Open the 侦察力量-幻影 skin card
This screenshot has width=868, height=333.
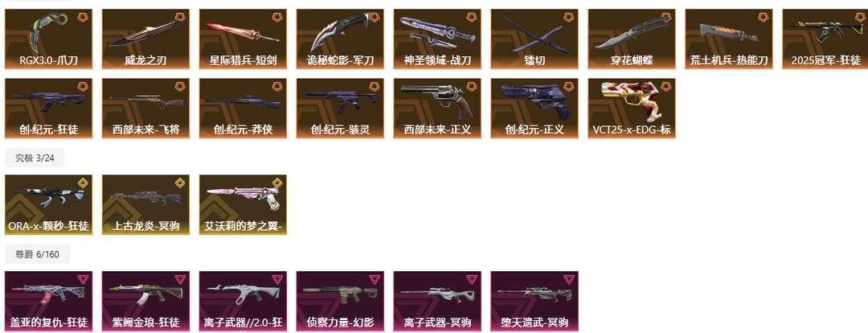[x=341, y=301]
